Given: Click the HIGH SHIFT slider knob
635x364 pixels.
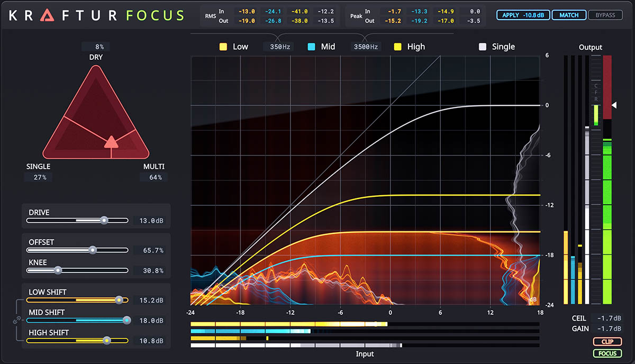Looking at the screenshot, I should coord(107,341).
